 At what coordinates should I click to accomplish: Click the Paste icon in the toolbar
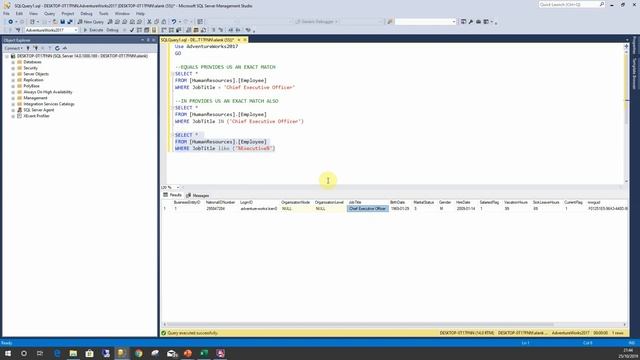(x=164, y=22)
